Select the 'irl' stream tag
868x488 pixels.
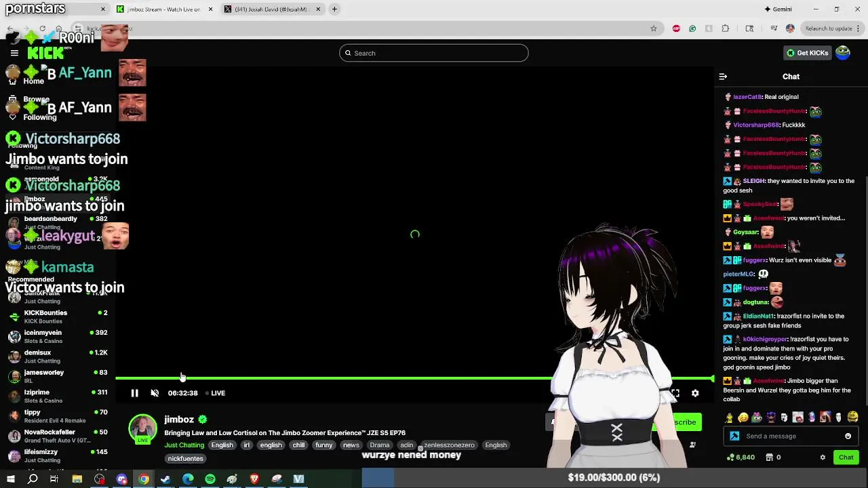pyautogui.click(x=246, y=445)
